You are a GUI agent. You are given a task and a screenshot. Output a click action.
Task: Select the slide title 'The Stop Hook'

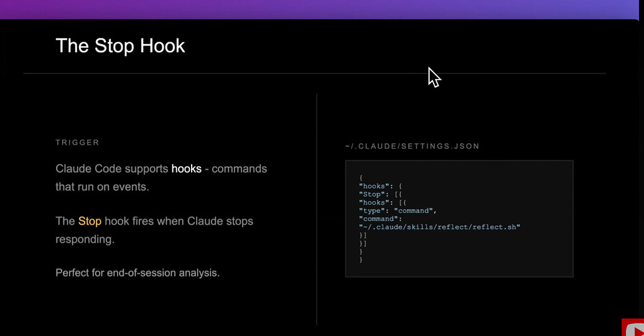point(120,45)
